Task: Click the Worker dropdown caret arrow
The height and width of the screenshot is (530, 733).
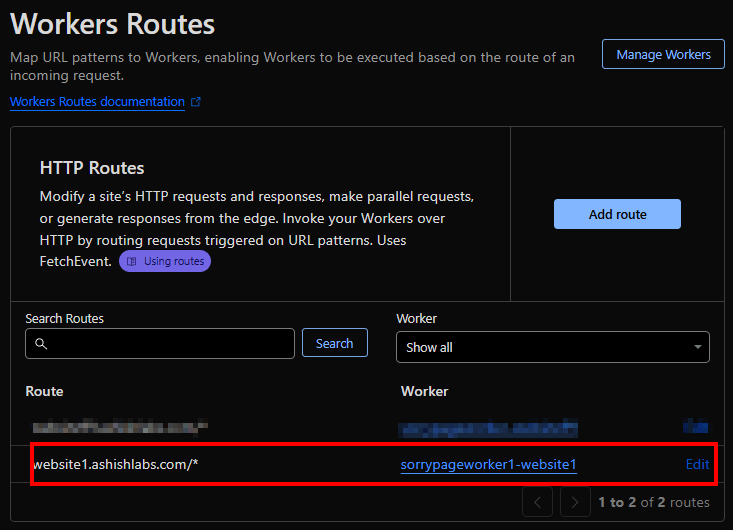Action: pyautogui.click(x=697, y=347)
